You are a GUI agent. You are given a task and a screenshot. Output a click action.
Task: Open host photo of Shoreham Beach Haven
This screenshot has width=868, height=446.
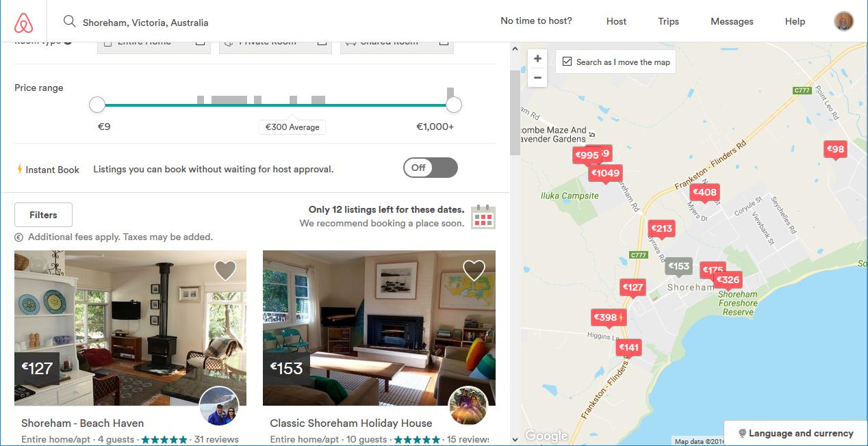[219, 405]
